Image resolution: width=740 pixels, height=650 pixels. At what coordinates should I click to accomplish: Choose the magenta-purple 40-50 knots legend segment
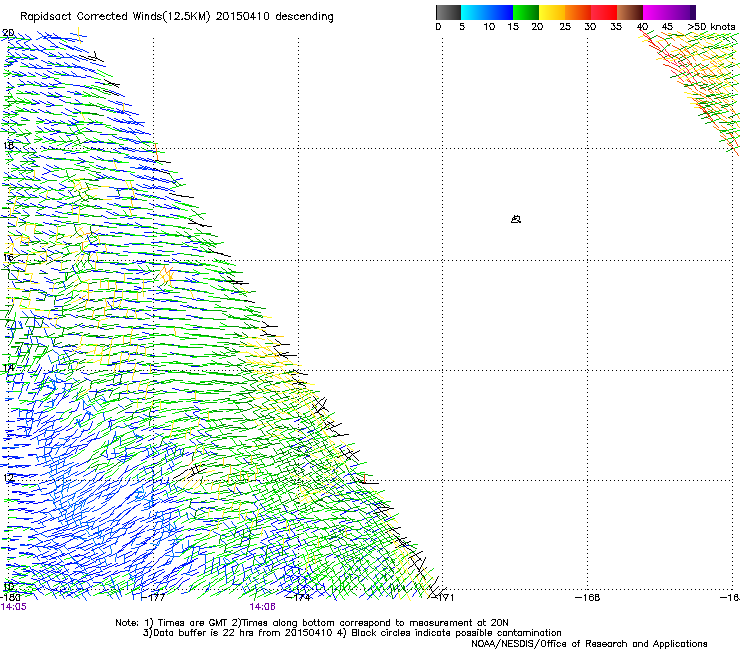(x=669, y=12)
